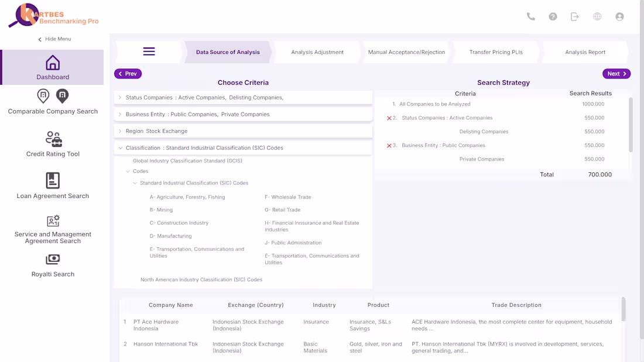Collapse the Classification criteria row
This screenshot has width=644, height=362.
pos(243,148)
